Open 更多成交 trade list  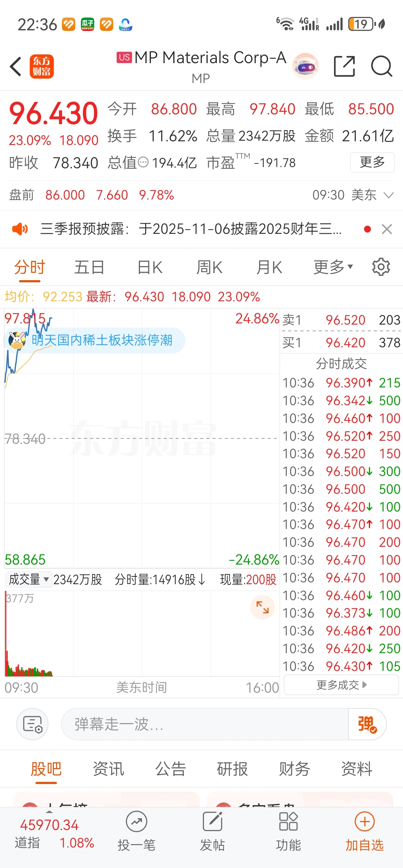341,685
